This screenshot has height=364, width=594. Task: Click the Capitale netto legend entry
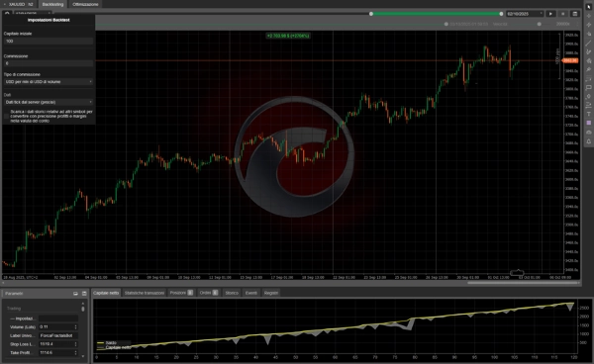pyautogui.click(x=114, y=347)
